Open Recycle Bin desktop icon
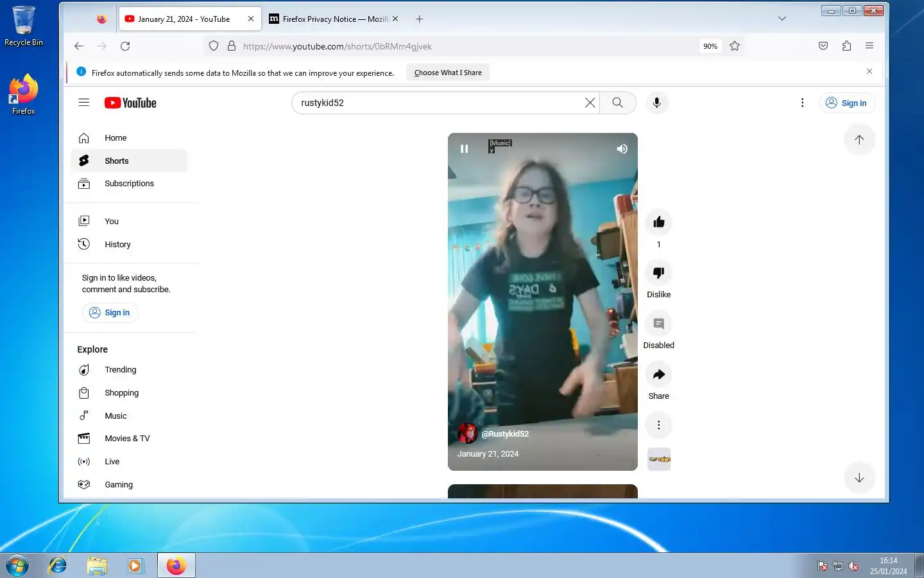The image size is (924, 578). [24, 26]
